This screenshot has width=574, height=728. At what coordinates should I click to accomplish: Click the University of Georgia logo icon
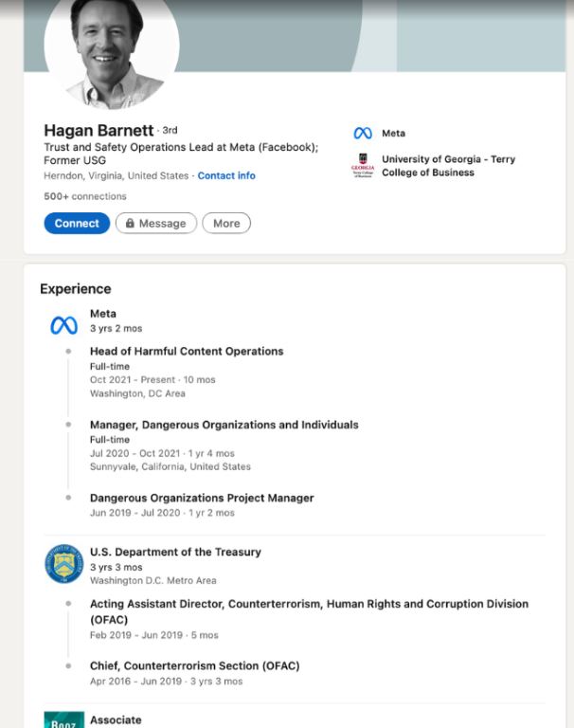click(x=362, y=165)
